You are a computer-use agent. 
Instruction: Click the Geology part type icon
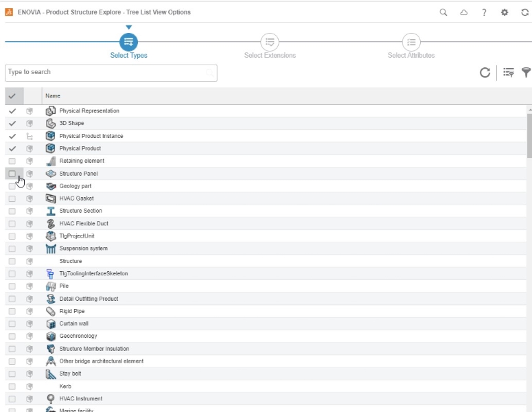51,186
